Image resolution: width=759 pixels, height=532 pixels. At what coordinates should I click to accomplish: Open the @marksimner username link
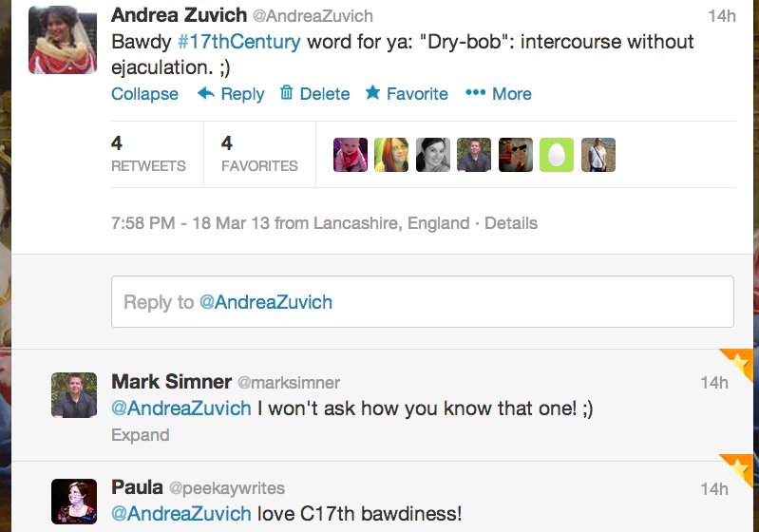coord(288,383)
